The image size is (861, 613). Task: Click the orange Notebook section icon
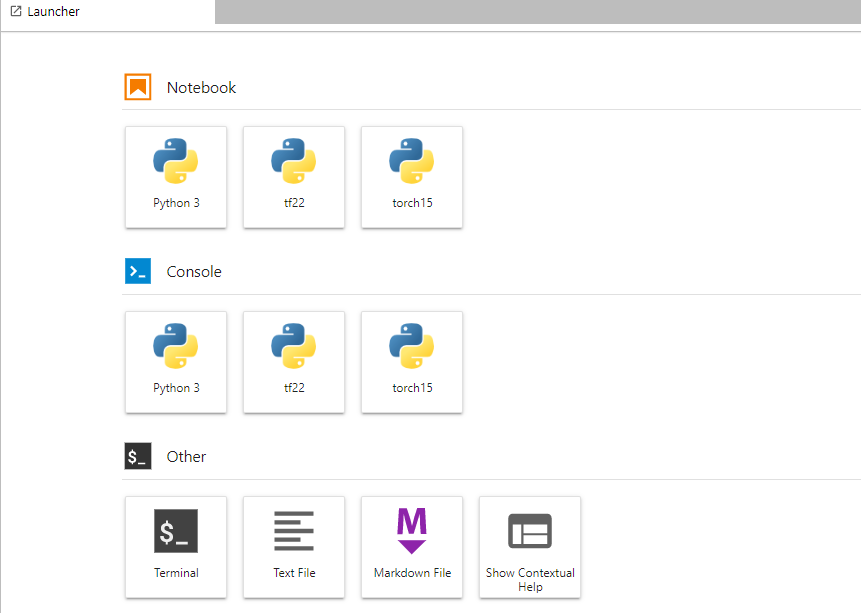click(x=138, y=87)
